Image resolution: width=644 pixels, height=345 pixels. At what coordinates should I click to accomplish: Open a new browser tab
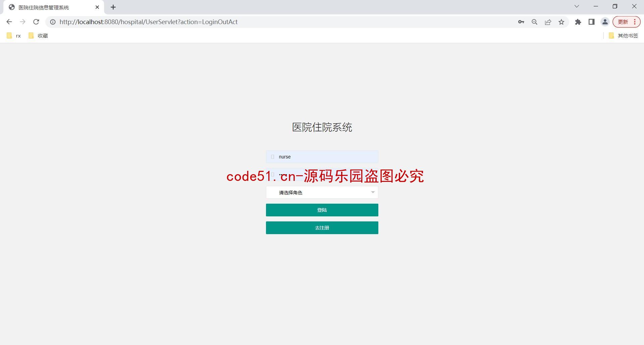[x=113, y=7]
